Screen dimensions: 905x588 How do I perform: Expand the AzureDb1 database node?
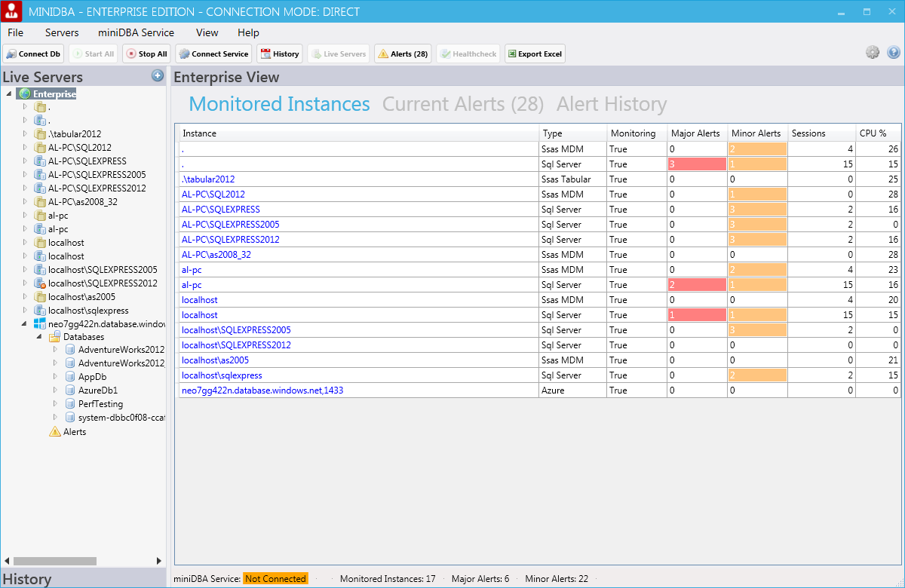tap(55, 390)
